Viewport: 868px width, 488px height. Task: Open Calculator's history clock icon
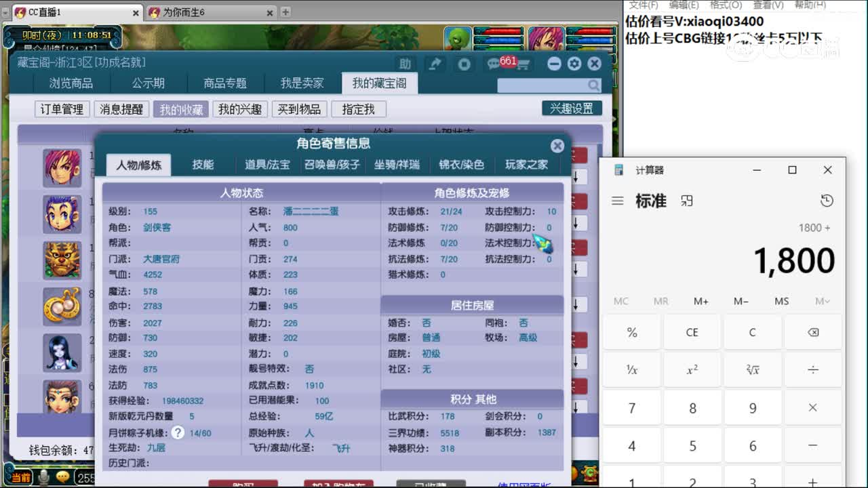tap(826, 201)
